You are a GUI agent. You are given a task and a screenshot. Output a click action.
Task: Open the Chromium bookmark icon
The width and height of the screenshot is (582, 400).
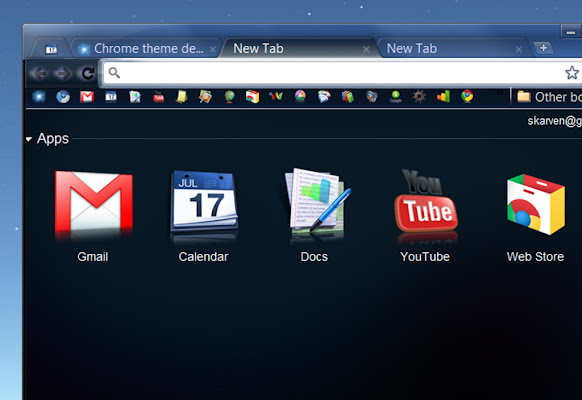63,97
